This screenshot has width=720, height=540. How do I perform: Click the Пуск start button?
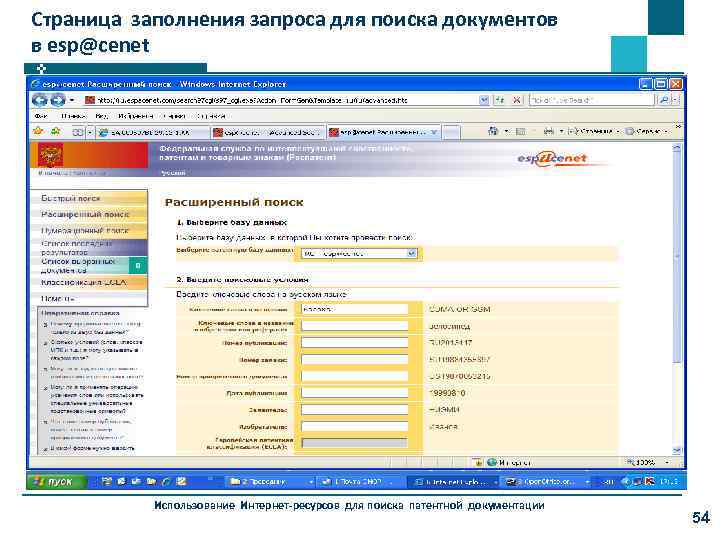click(56, 482)
